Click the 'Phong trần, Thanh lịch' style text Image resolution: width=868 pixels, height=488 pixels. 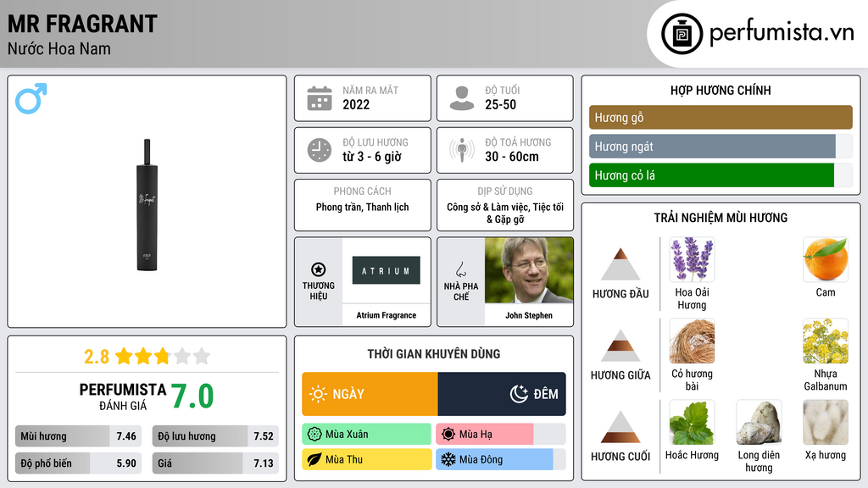(363, 207)
